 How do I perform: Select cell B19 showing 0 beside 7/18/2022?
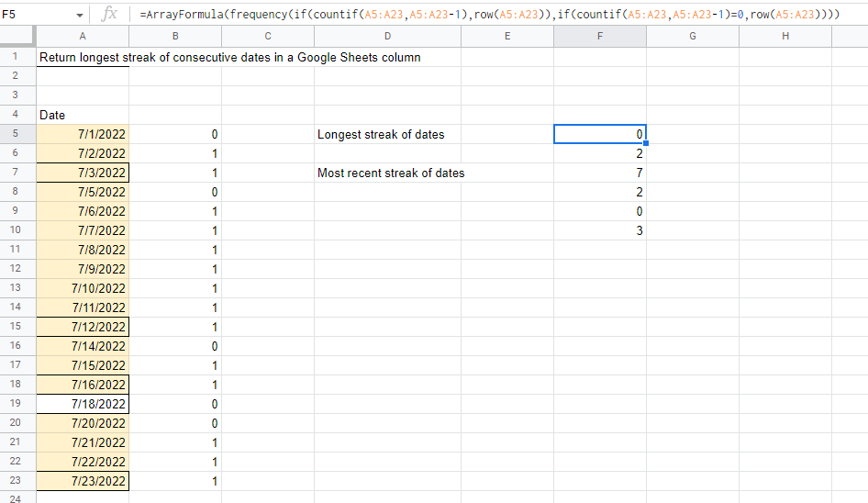175,404
